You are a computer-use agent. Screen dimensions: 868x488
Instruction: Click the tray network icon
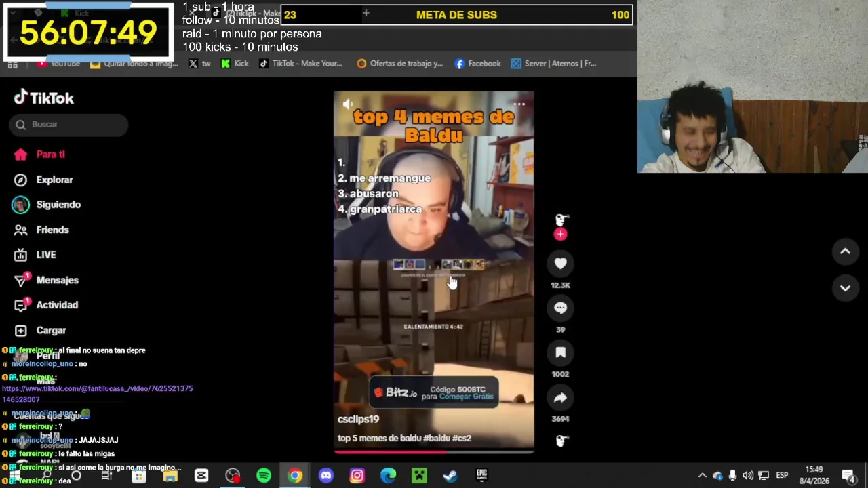point(764,476)
